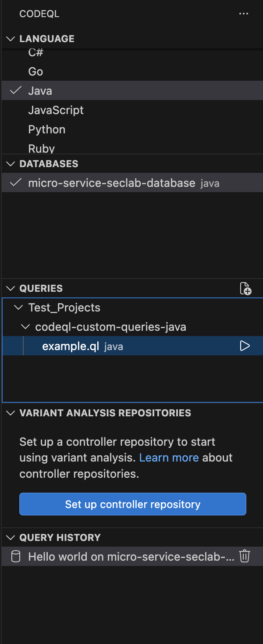Click the database icon in Query History

[x=16, y=557]
